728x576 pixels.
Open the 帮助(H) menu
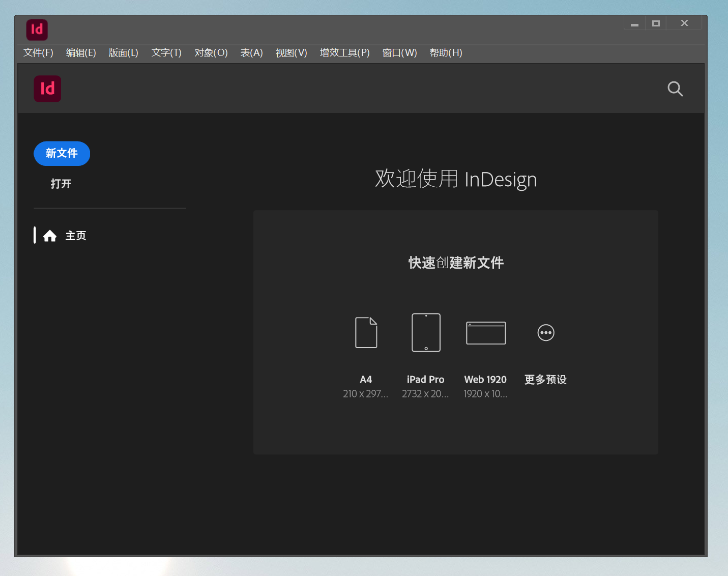pyautogui.click(x=446, y=53)
